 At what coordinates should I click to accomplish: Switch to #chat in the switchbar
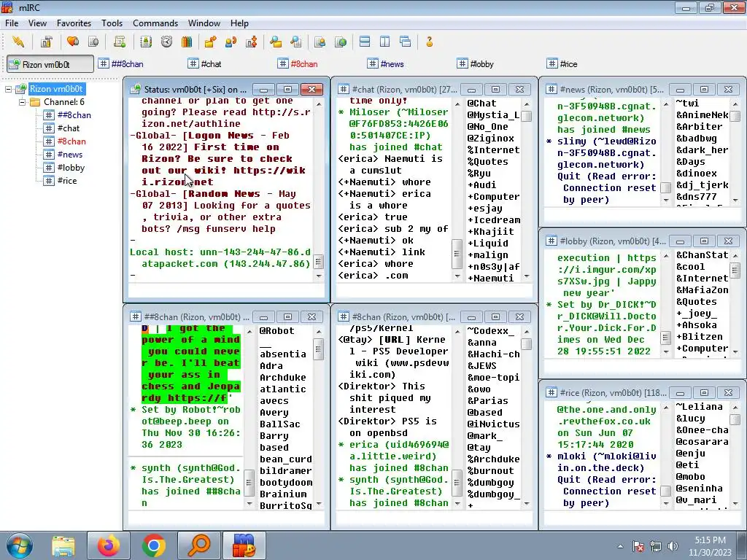pos(205,64)
